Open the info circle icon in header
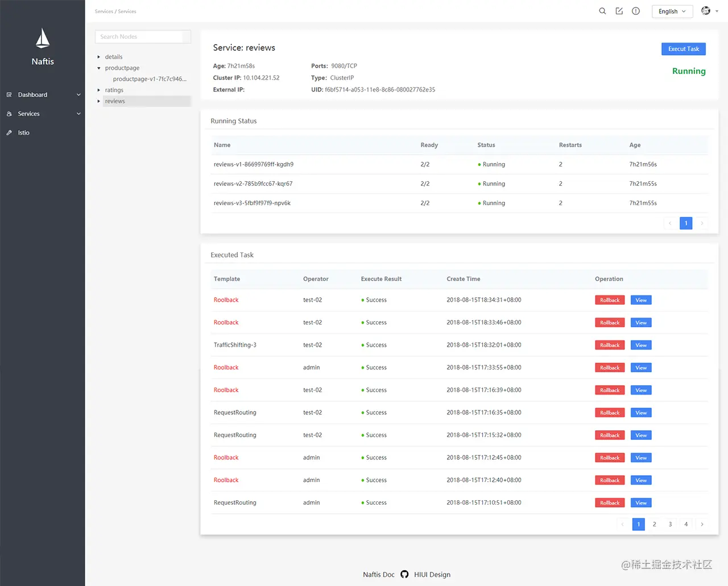728x586 pixels. click(636, 11)
